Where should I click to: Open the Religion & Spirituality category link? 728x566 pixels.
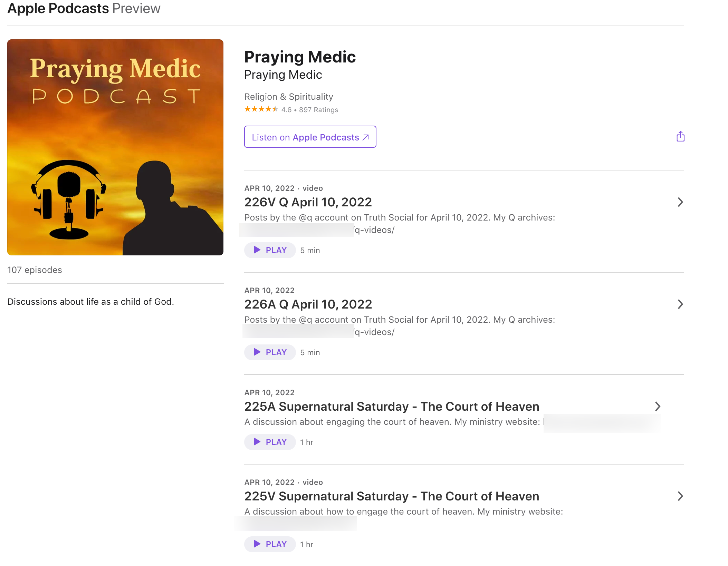pyautogui.click(x=288, y=97)
